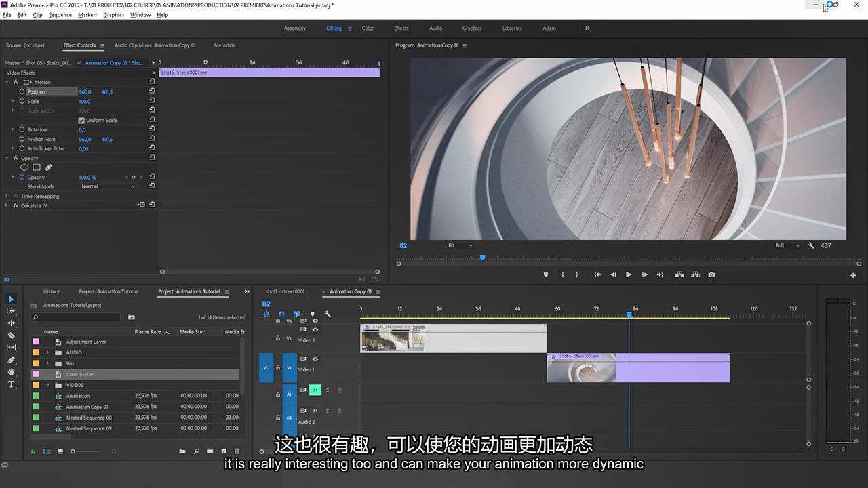Reset the Rotation parameter
The height and width of the screenshot is (488, 868).
pyautogui.click(x=152, y=129)
